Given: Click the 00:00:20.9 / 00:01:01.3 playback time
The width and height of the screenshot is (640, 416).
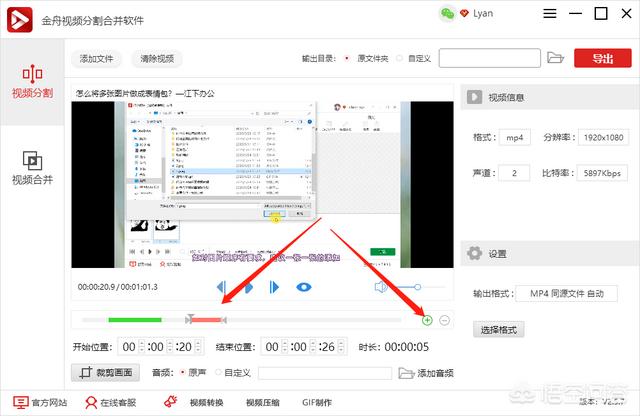Looking at the screenshot, I should coord(118,287).
